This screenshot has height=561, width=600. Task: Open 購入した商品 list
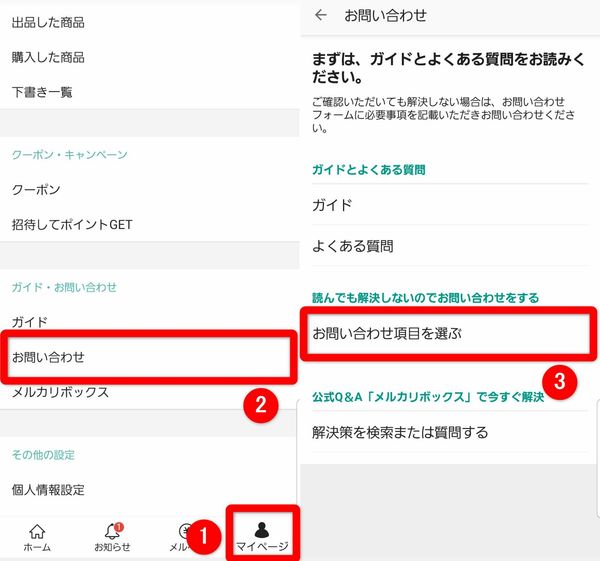149,57
